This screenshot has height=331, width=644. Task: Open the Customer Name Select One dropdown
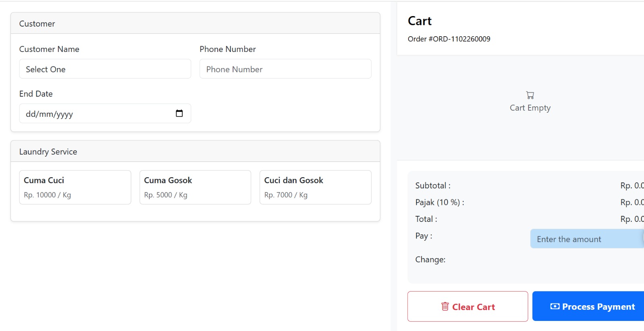tap(105, 69)
